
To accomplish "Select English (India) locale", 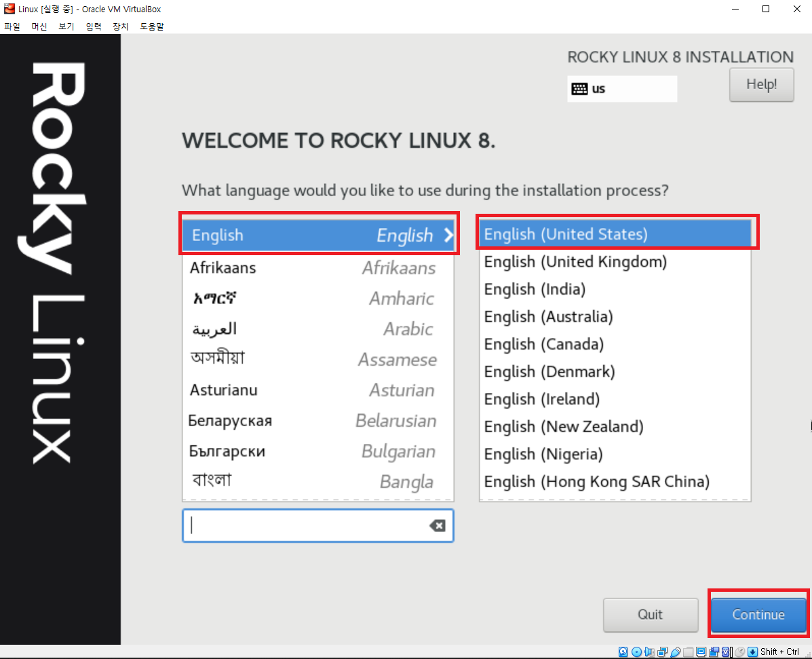I will coord(615,289).
